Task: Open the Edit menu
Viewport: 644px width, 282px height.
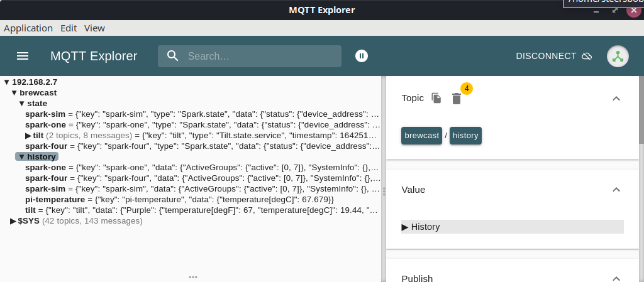Action: click(69, 28)
